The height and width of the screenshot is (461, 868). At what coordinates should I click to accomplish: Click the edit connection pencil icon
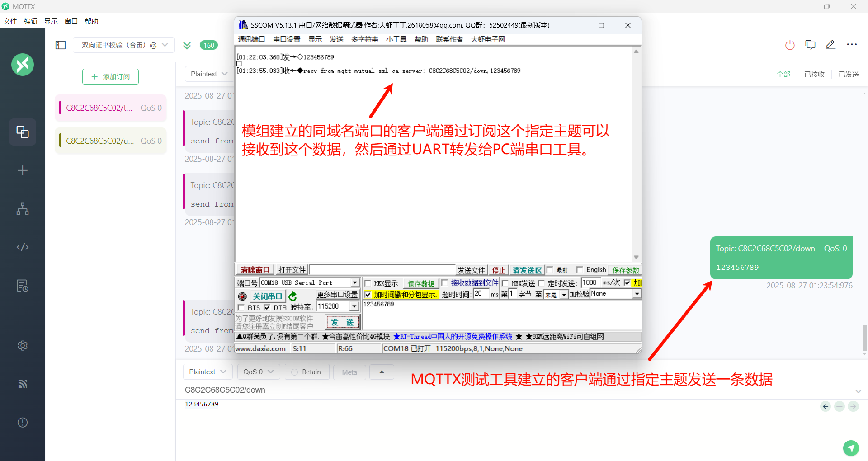point(830,45)
